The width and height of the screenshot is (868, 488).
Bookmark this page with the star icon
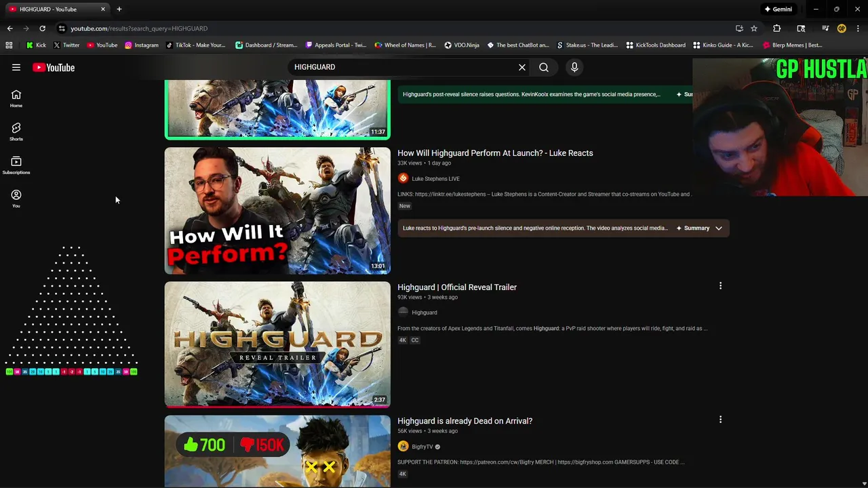coord(754,28)
